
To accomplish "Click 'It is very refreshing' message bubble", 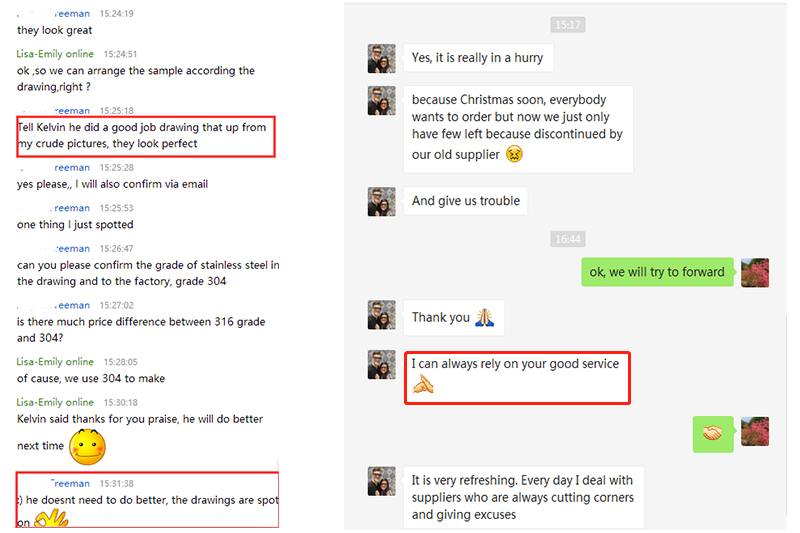I will click(x=523, y=497).
